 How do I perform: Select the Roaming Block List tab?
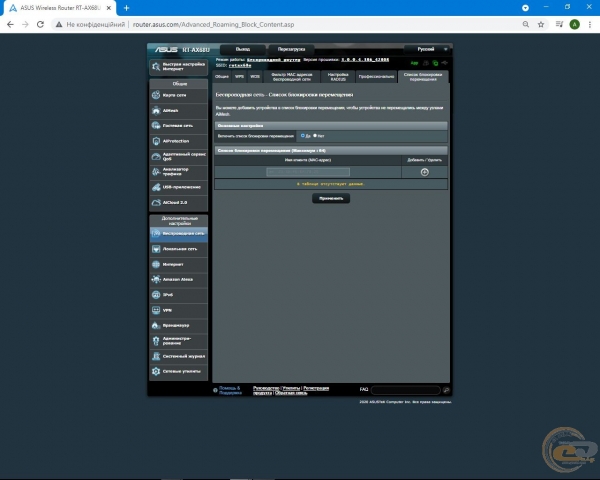[423, 77]
